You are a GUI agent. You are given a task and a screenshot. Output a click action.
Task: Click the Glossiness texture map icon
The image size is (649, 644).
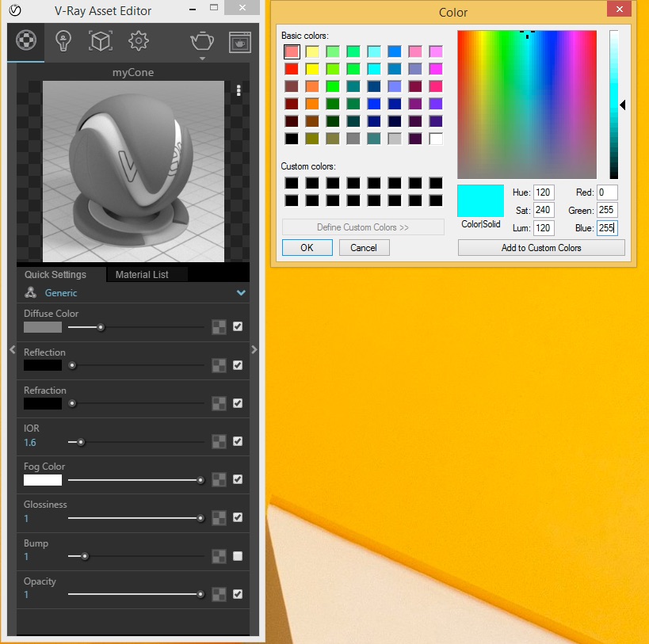(x=219, y=517)
